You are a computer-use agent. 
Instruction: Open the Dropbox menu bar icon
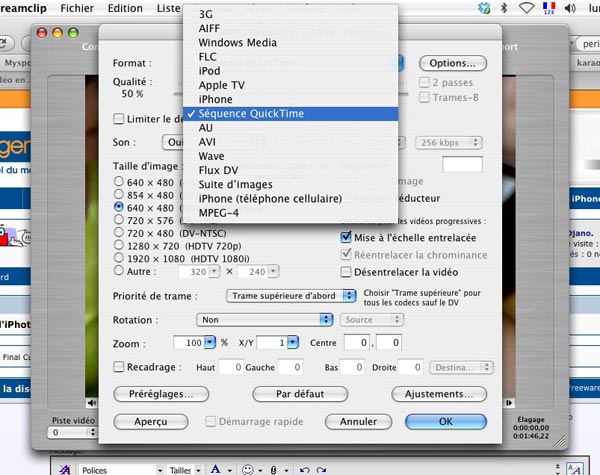point(484,8)
